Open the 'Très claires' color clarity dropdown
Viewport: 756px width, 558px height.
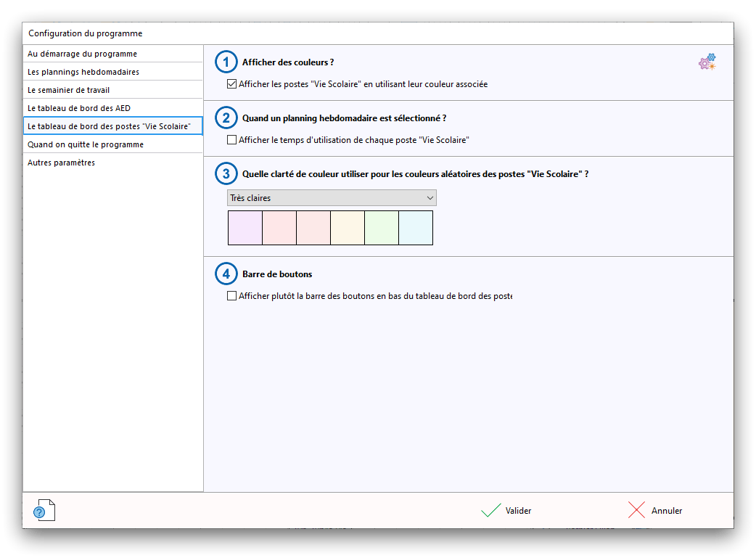pos(332,198)
